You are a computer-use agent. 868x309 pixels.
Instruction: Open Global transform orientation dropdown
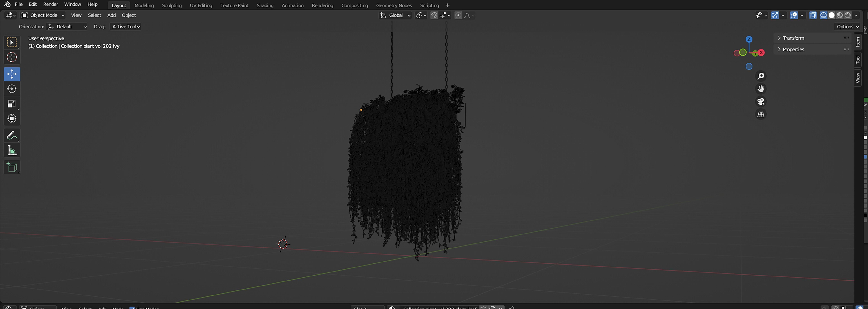click(395, 15)
